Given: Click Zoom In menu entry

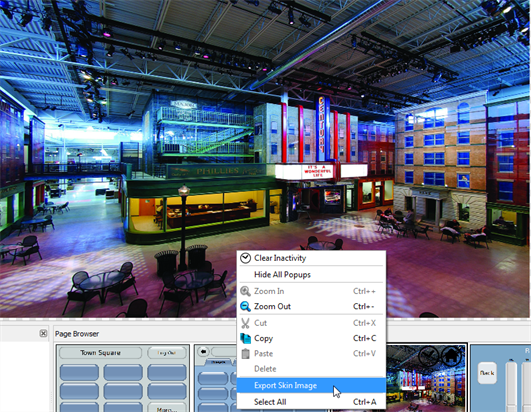Looking at the screenshot, I should point(311,291).
